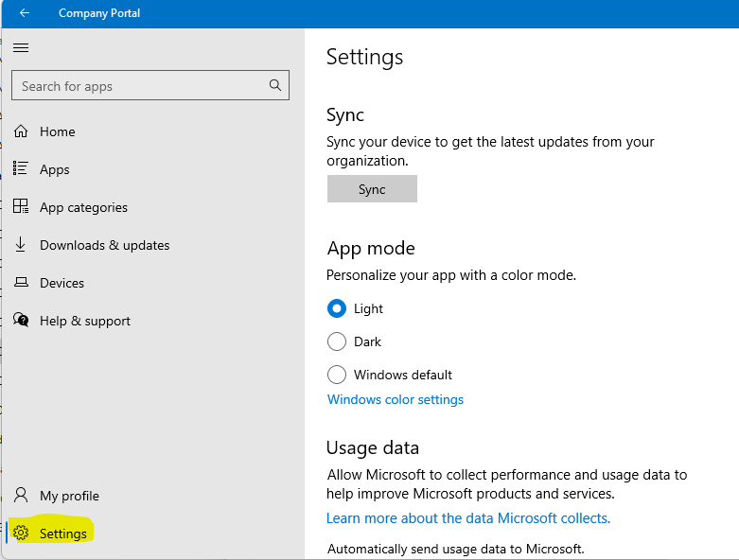
Task: Open Help & support label
Action: (85, 322)
